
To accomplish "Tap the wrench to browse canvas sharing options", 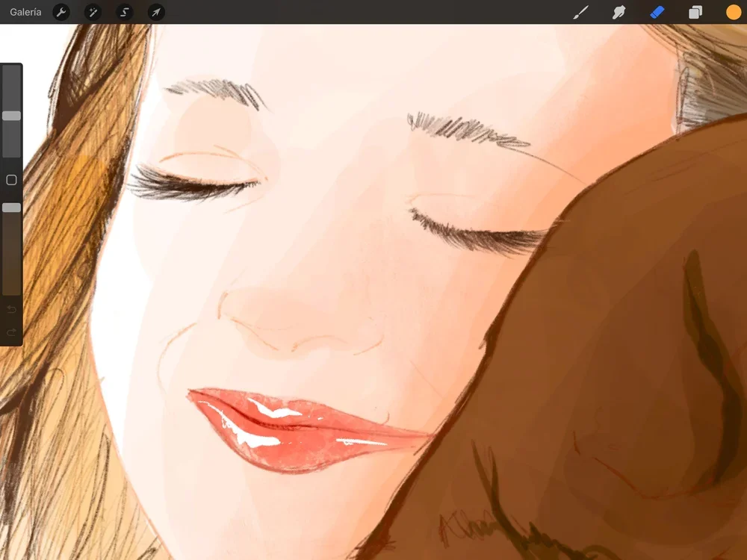I will [61, 12].
